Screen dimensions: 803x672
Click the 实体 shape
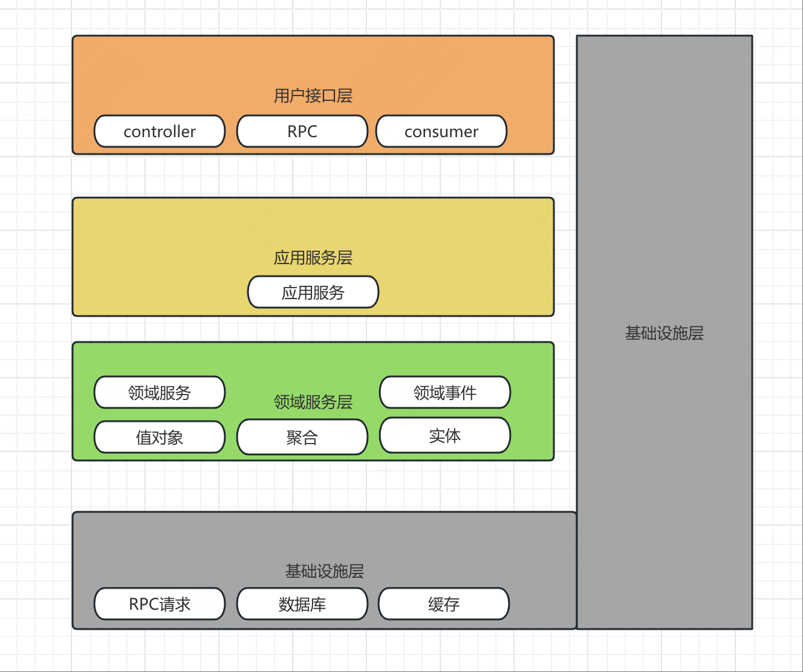(445, 435)
